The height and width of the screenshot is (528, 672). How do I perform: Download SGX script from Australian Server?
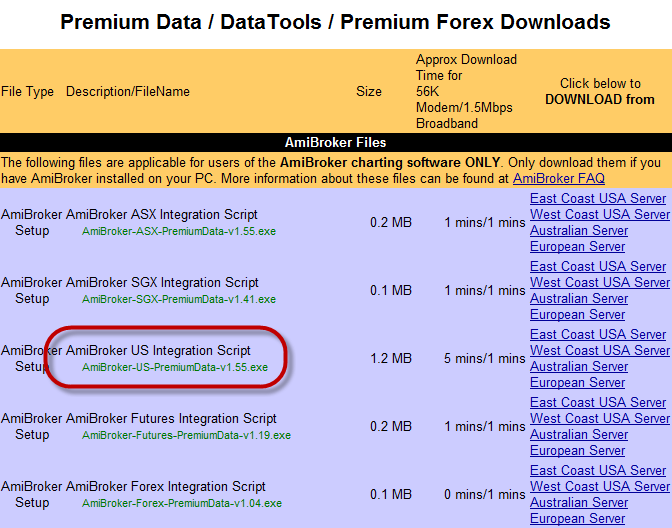point(579,299)
